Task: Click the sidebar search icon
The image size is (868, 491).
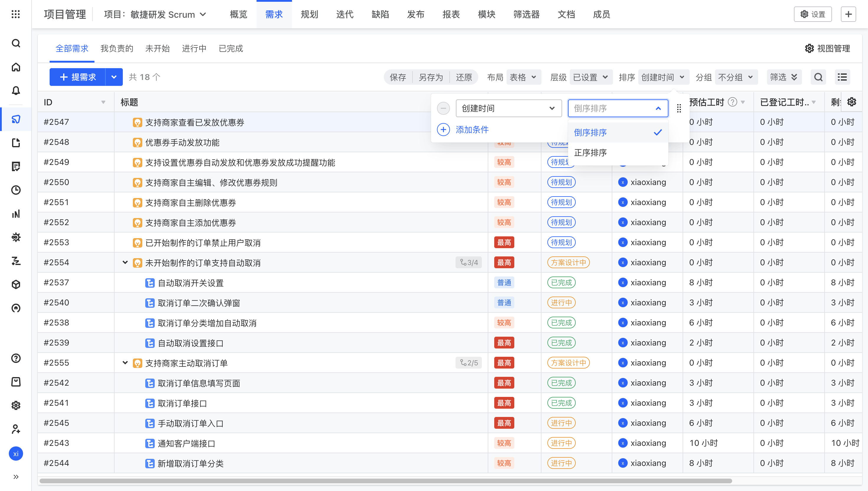Action: (x=16, y=43)
